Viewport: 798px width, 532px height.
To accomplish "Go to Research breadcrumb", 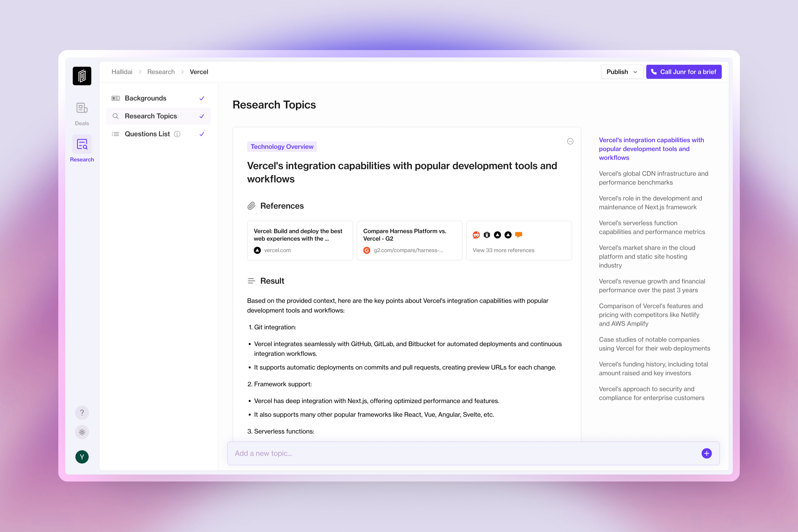I will click(161, 72).
